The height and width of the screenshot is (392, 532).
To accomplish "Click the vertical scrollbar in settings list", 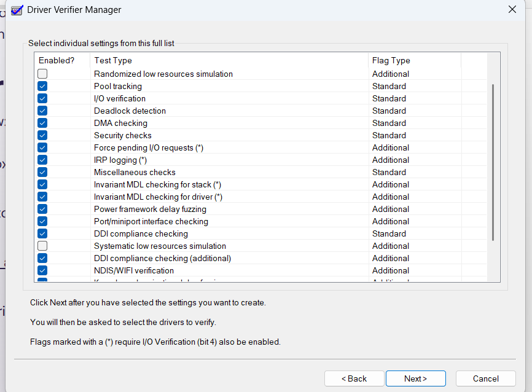I will tap(493, 163).
